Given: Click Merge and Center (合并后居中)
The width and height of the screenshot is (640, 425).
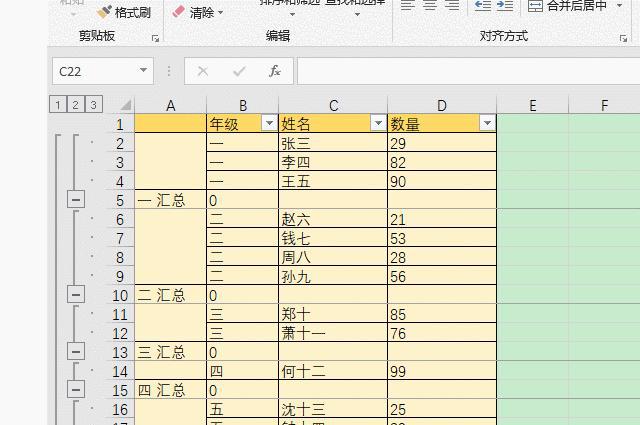Looking at the screenshot, I should pos(567,6).
